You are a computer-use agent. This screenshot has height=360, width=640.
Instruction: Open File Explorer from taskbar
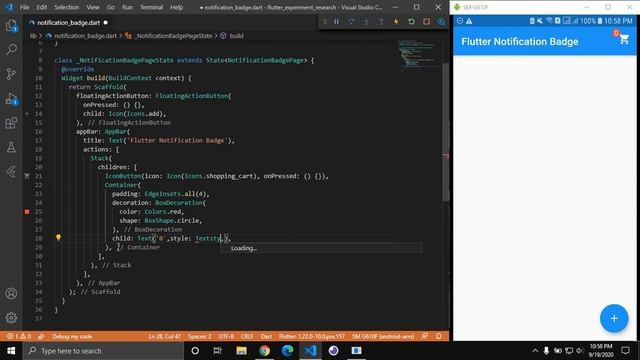tap(241, 351)
